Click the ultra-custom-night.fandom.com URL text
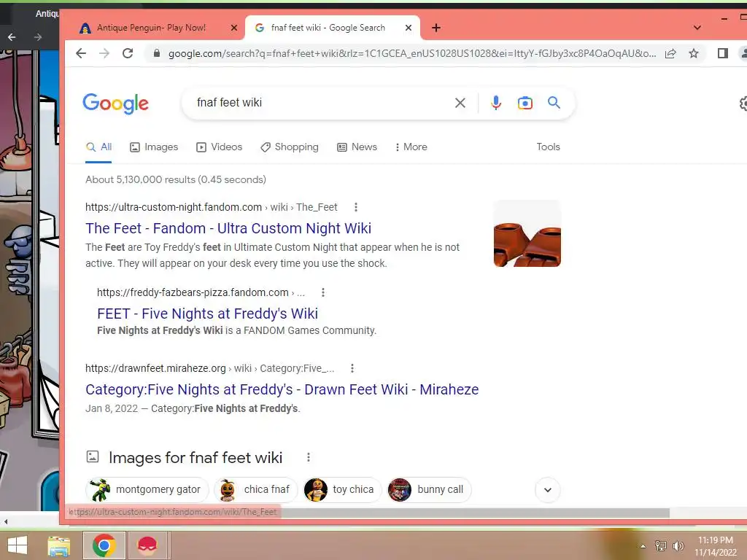Viewport: 747px width, 560px height. pyautogui.click(x=174, y=207)
